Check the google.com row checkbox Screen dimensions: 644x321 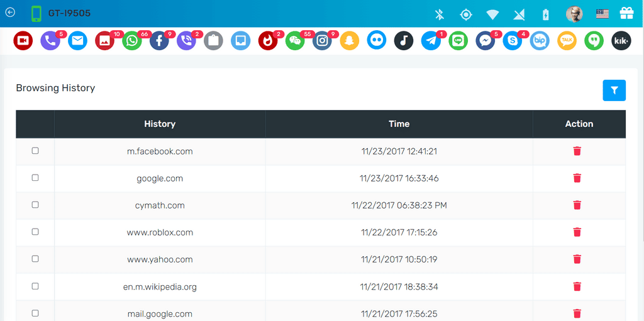(x=35, y=178)
